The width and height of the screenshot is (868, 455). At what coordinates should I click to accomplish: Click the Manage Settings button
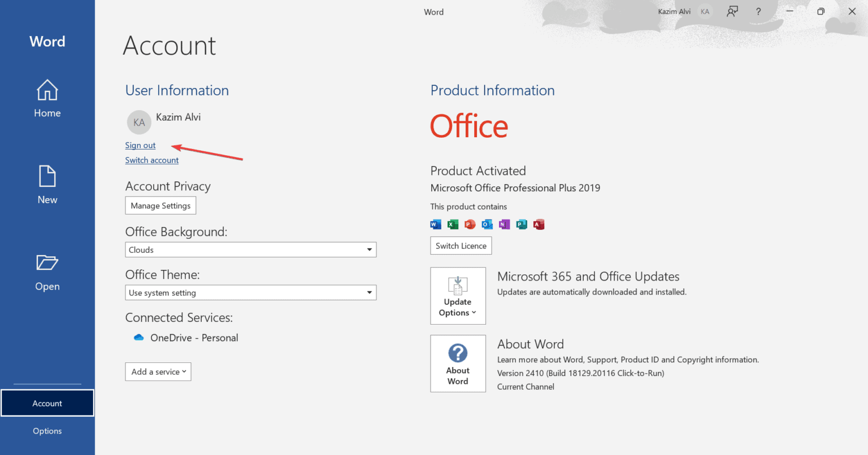160,205
